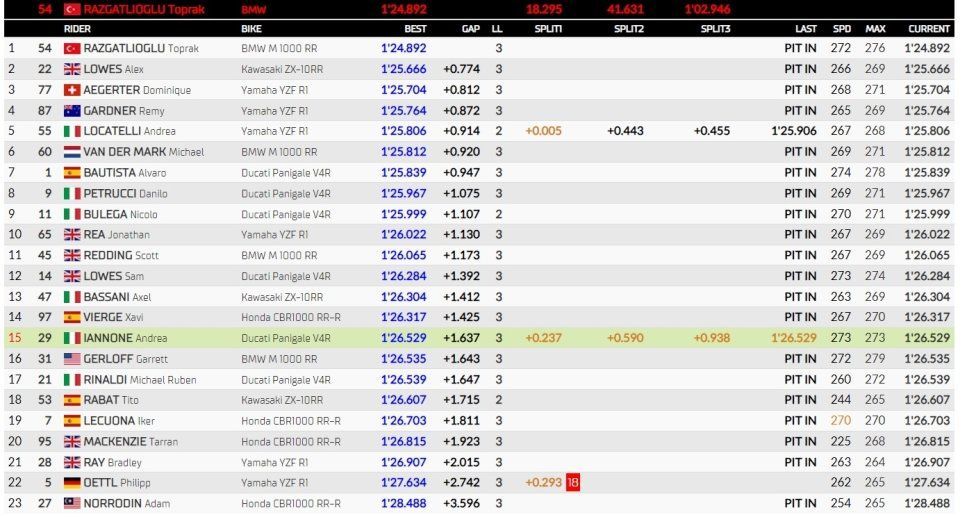Click the Italian flag next to RINALDI
Screen dimensions: 976x517
[x=72, y=380]
